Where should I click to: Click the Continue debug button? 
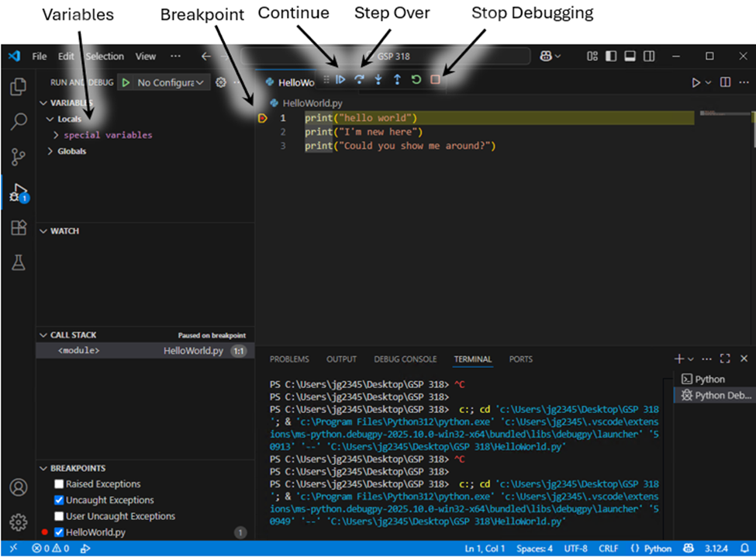[x=340, y=80]
